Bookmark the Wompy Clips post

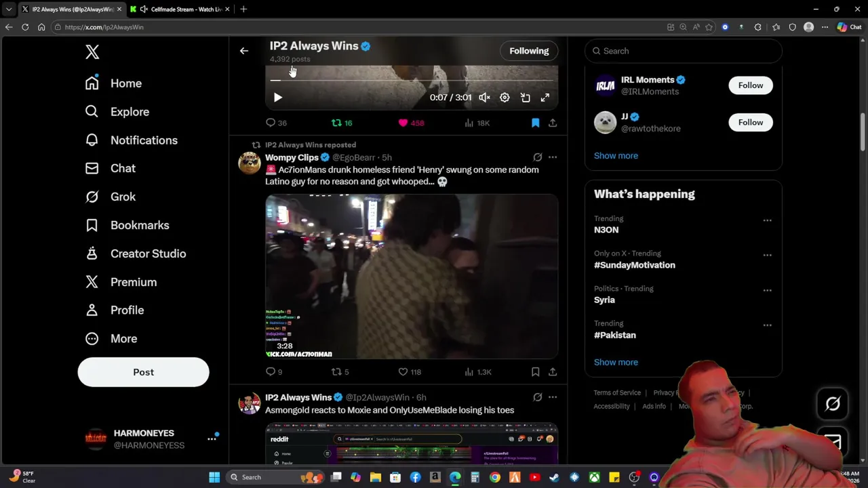535,371
